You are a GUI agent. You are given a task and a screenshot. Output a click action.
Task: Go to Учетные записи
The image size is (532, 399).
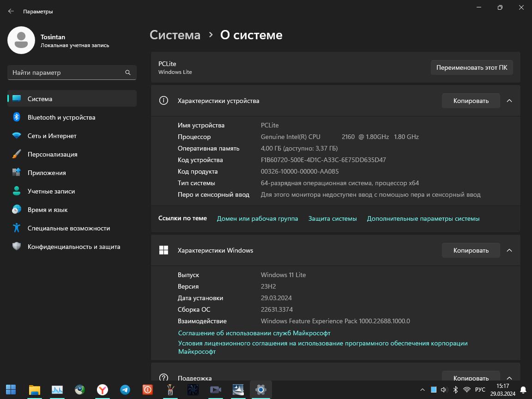click(x=72, y=191)
